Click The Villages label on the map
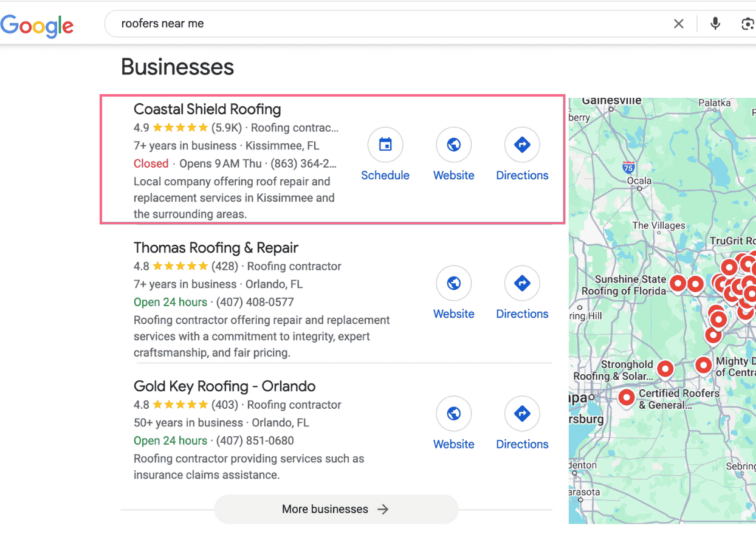The image size is (756, 537). point(659,225)
